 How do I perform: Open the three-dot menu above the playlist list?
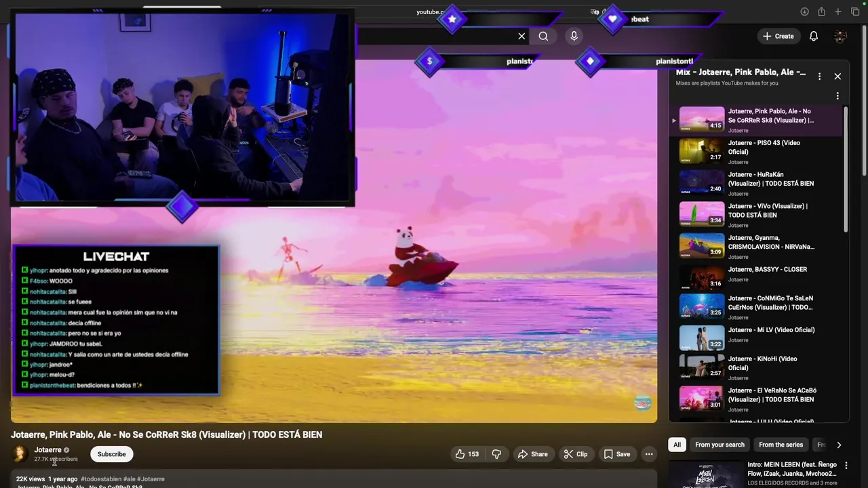[837, 96]
